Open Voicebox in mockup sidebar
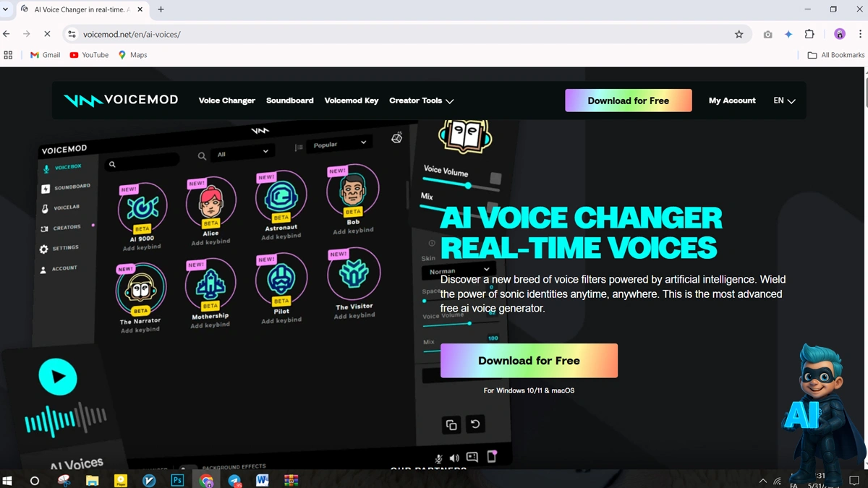Screen dimensions: 868x488 (x=62, y=168)
